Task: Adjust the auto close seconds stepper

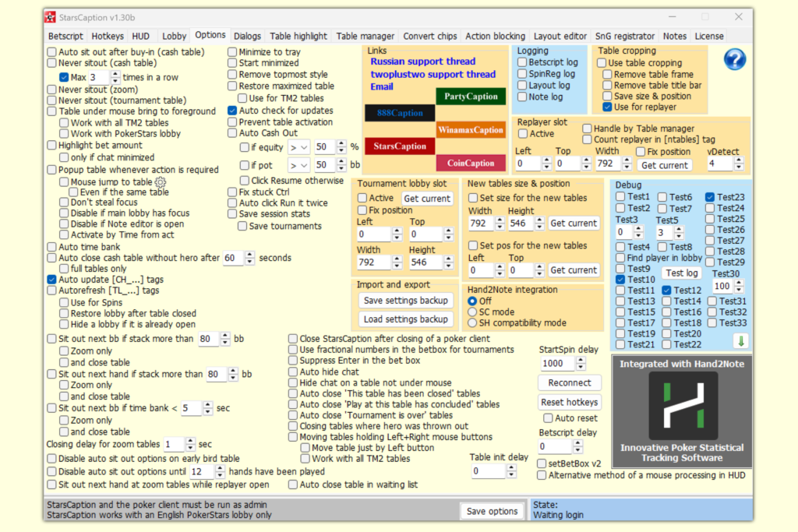Action: click(249, 258)
